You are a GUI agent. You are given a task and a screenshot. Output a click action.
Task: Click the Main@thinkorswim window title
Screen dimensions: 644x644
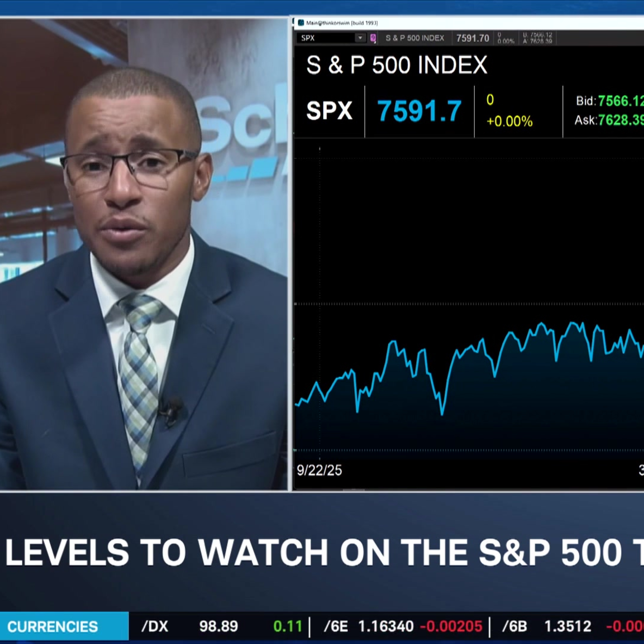click(x=342, y=23)
